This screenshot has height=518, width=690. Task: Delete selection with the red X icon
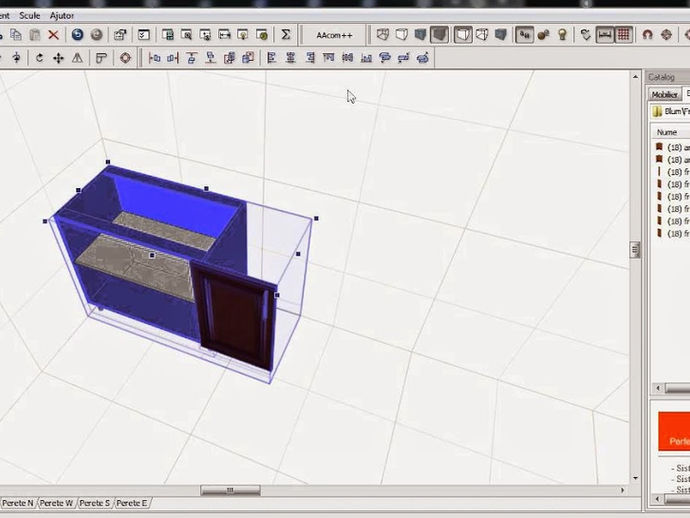[x=54, y=34]
